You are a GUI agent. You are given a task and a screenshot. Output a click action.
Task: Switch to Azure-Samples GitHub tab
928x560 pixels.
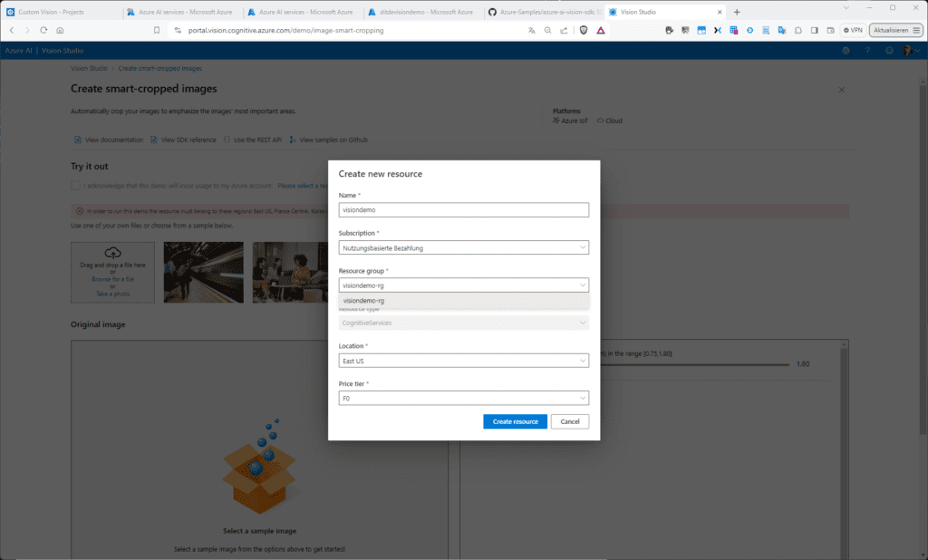click(x=546, y=12)
